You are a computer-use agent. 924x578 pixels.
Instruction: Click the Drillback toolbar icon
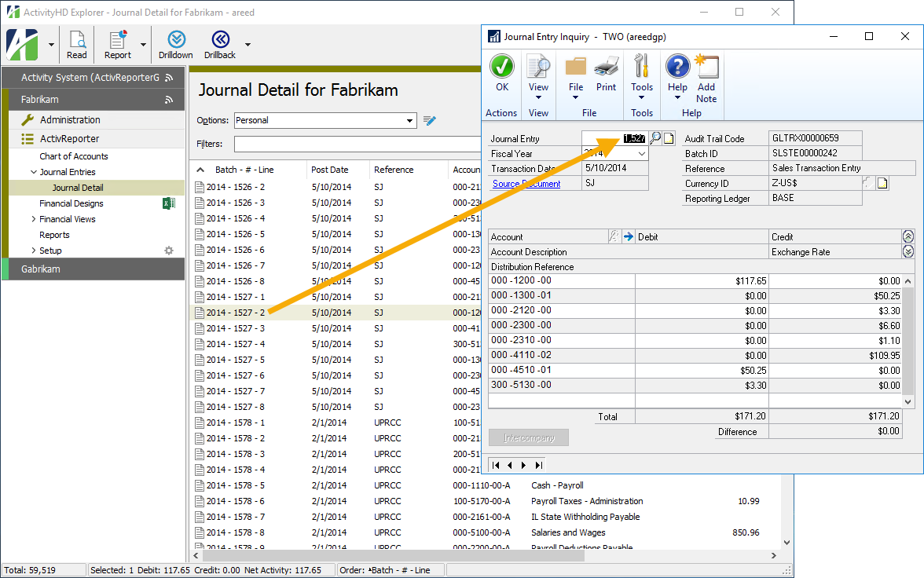click(220, 40)
